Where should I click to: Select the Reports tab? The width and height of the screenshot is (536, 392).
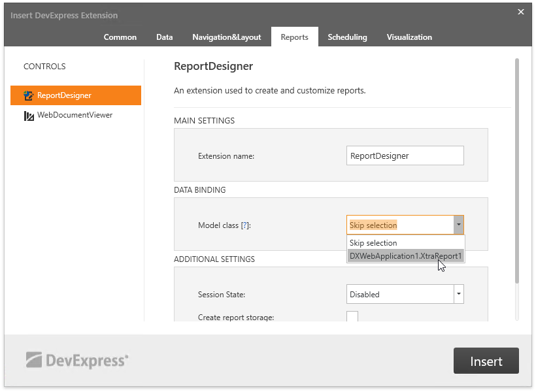click(294, 37)
